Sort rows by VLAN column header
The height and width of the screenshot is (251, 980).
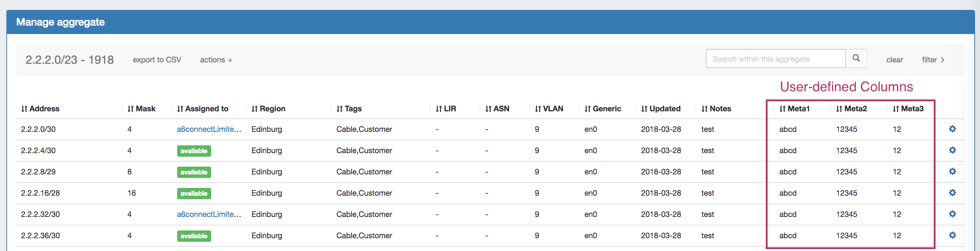pos(549,108)
